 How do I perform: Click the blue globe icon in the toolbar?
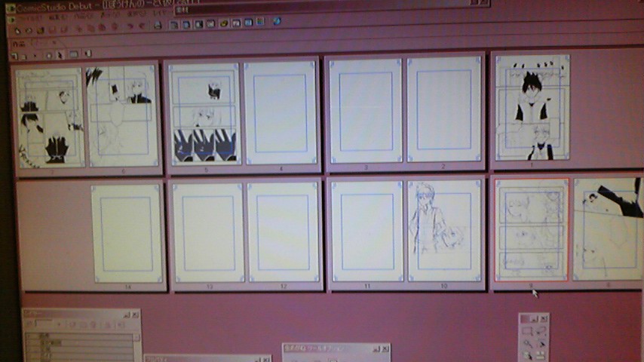[x=277, y=21]
